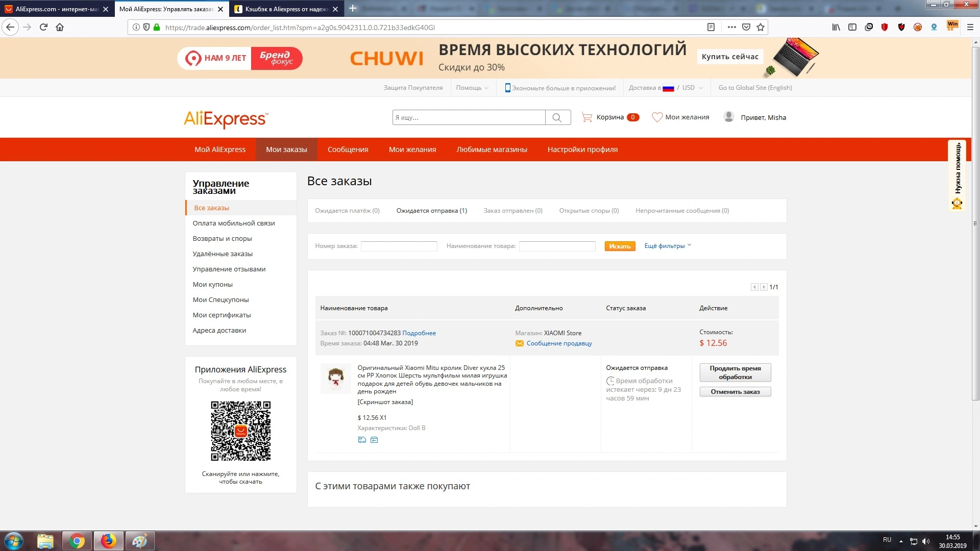
Task: Open order details via Подробнее link
Action: pyautogui.click(x=419, y=333)
